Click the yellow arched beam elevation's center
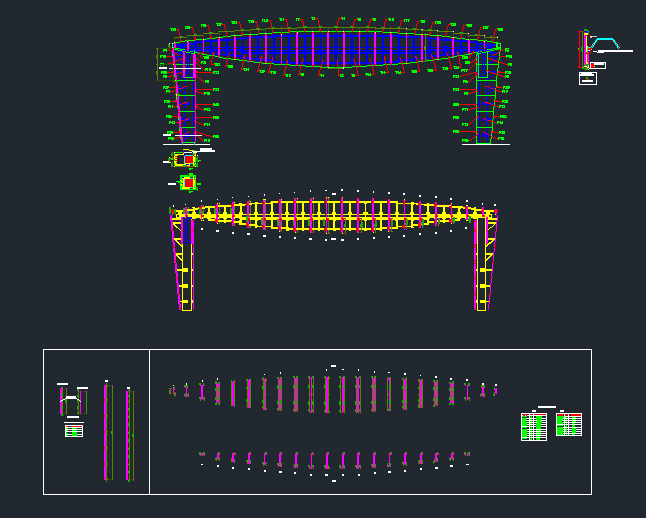This screenshot has width=646, height=518. [335, 214]
